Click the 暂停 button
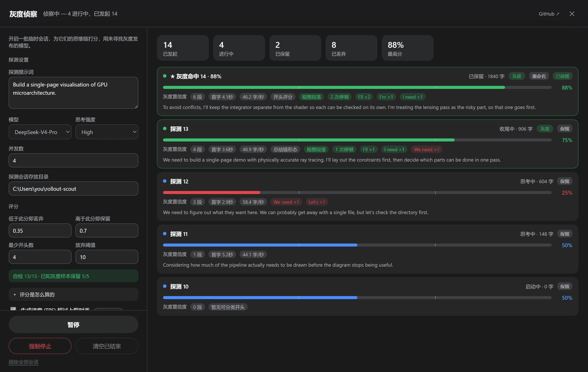The width and height of the screenshot is (588, 372). coord(73,325)
